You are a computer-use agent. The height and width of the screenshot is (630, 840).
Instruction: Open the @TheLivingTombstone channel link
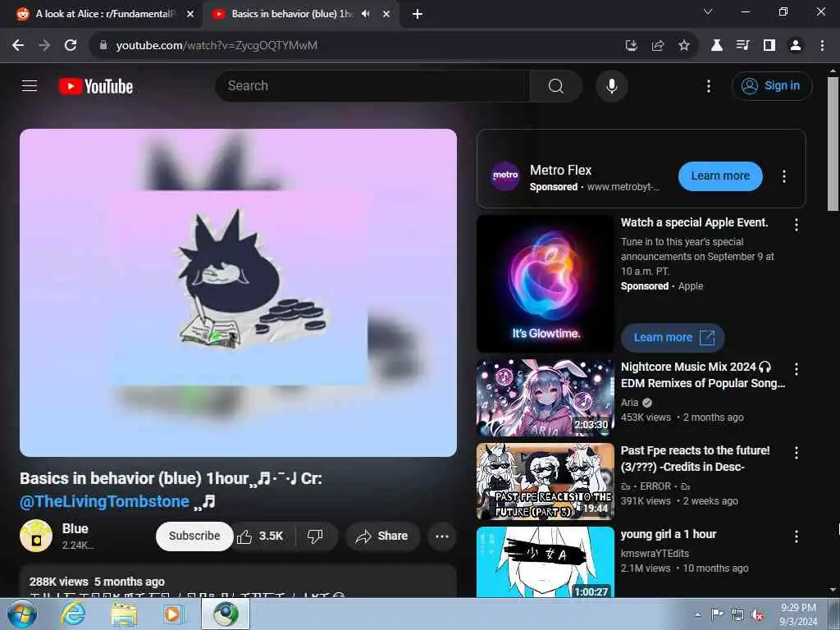(104, 501)
